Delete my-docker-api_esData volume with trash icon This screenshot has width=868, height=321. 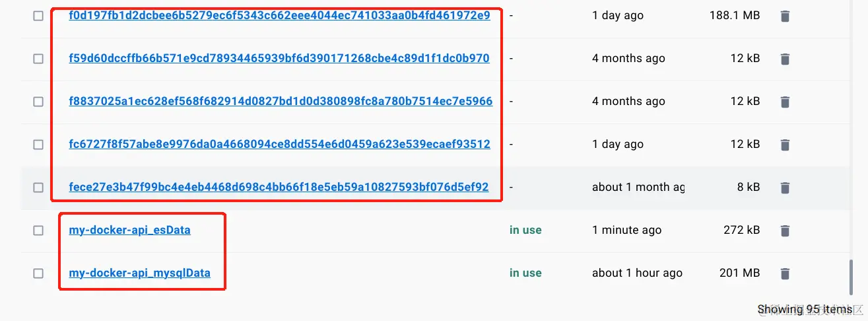coord(785,231)
